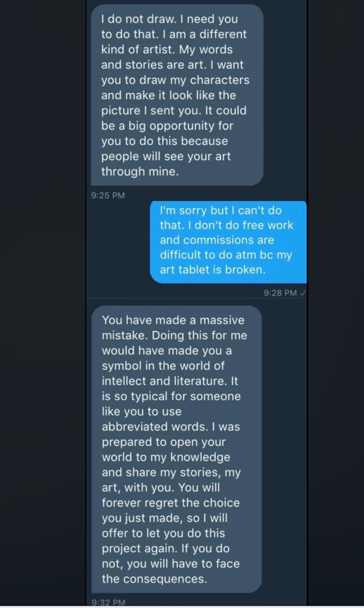Click the line "picture I sent you"
This screenshot has height=608, width=364.
[151, 111]
